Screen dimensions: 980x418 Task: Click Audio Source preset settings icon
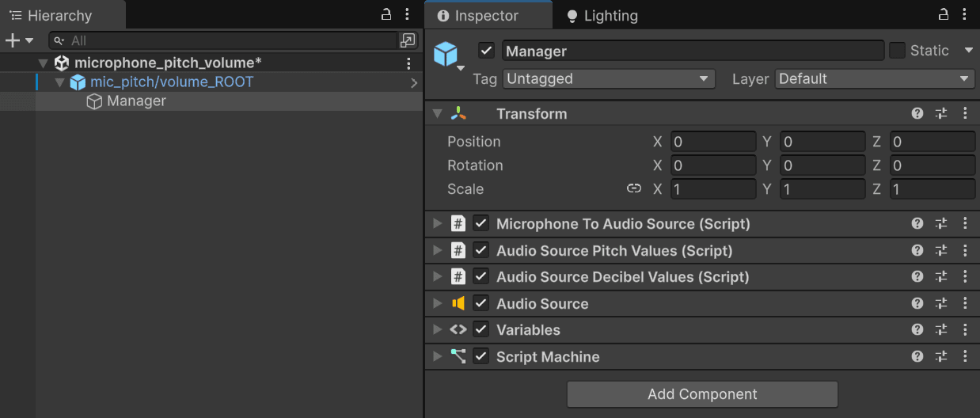tap(941, 303)
